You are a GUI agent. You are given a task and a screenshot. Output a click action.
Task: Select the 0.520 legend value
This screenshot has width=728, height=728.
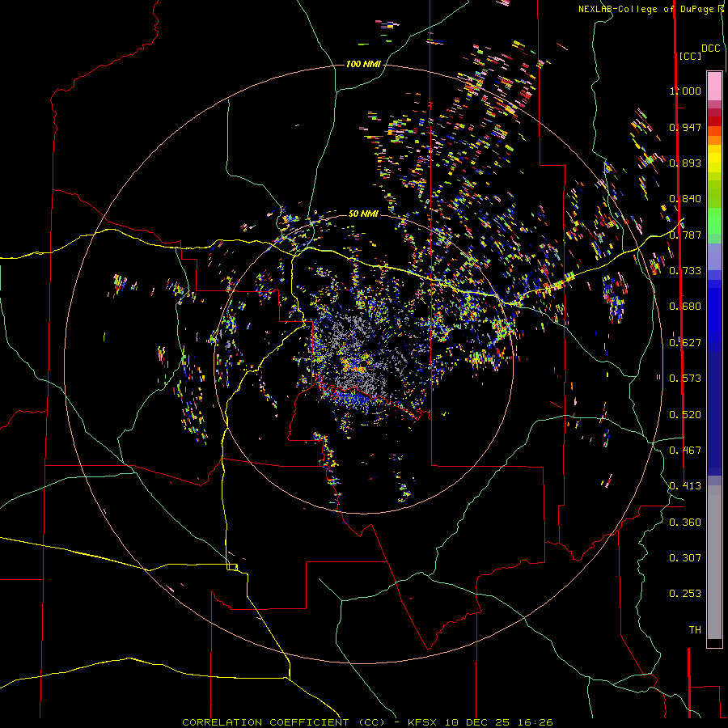click(x=685, y=415)
